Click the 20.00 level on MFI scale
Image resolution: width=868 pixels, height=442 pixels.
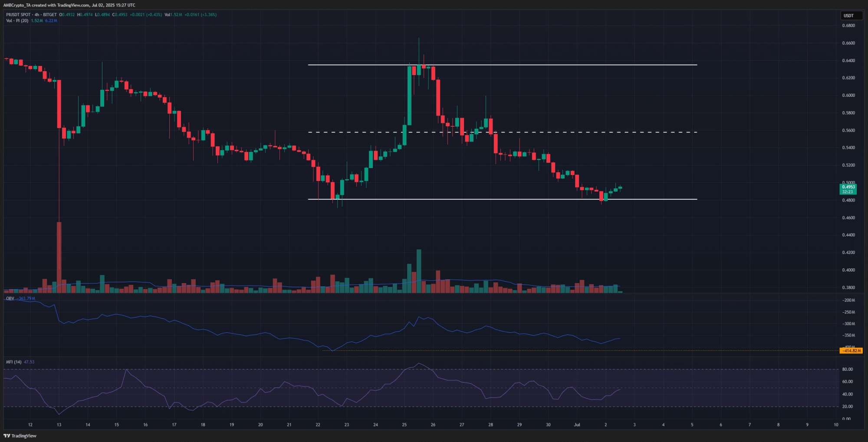click(847, 407)
